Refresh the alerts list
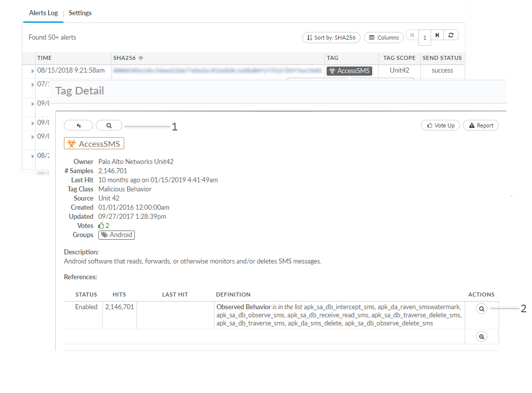Image resolution: width=532 pixels, height=393 pixels. tap(451, 35)
